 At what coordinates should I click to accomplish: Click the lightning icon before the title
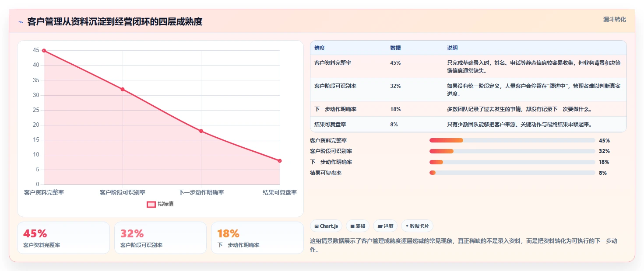pos(21,22)
